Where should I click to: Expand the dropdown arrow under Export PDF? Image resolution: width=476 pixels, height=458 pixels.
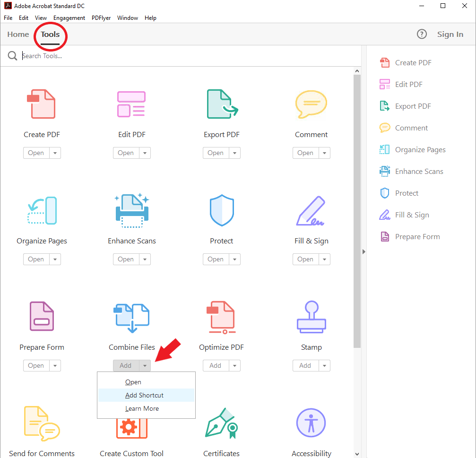pos(234,153)
